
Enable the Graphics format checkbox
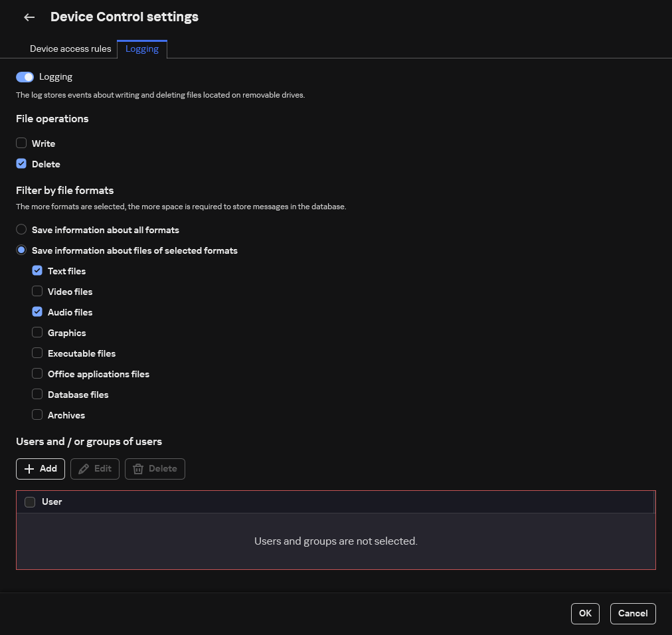click(x=37, y=333)
